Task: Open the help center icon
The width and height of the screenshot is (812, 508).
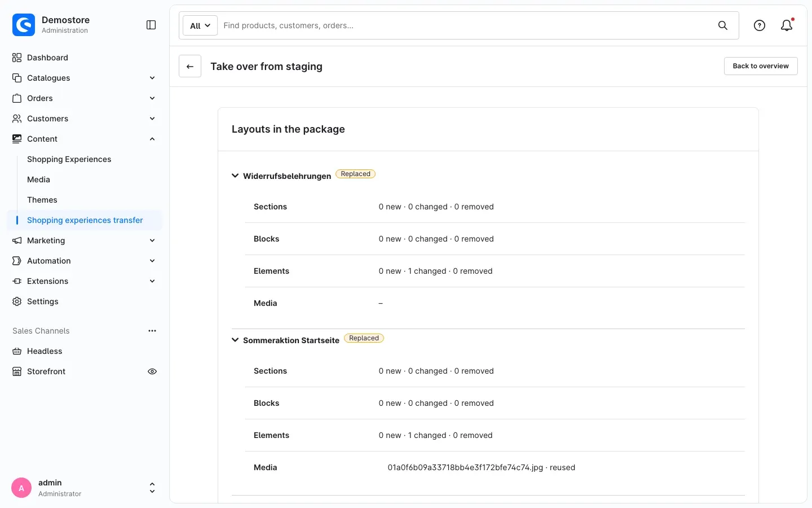Action: pyautogui.click(x=760, y=25)
